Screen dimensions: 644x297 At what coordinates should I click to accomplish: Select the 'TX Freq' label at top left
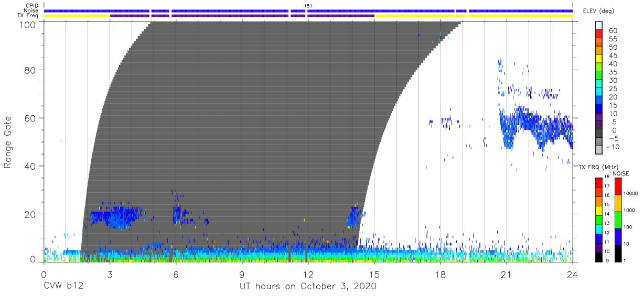[x=28, y=16]
